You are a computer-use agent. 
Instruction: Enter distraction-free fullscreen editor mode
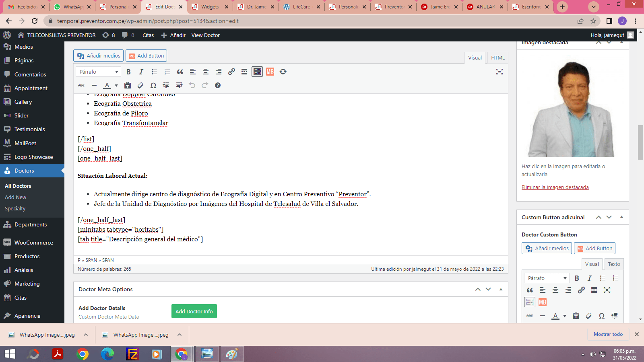point(500,72)
